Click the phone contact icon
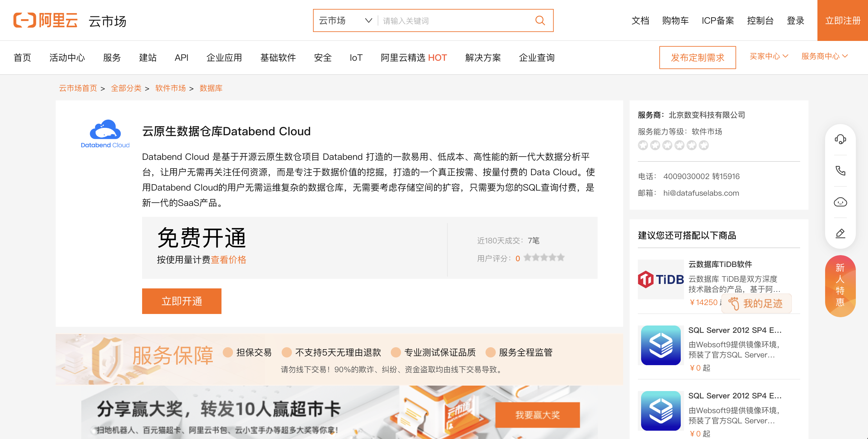Screen dimensions: 868x439 [840, 171]
